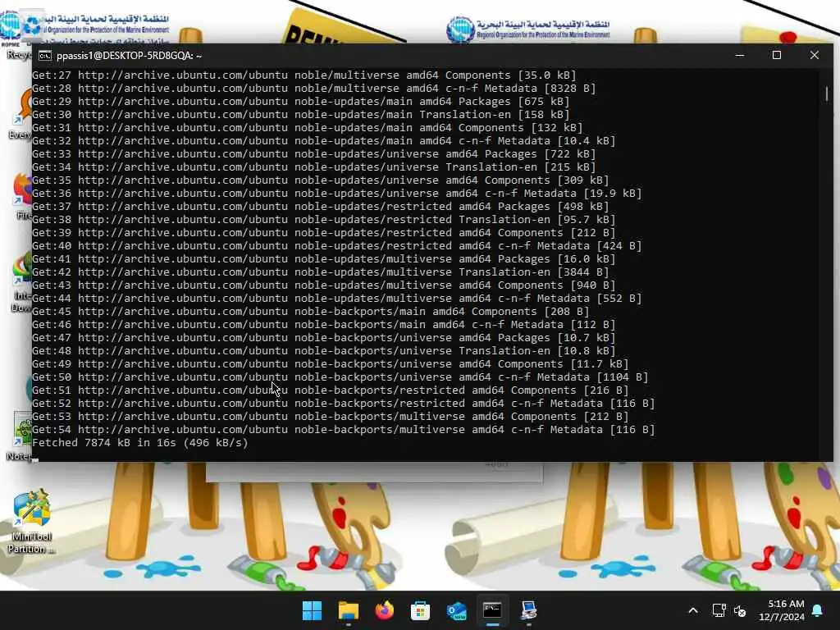
Task: Show hidden system tray icons
Action: pos(692,610)
